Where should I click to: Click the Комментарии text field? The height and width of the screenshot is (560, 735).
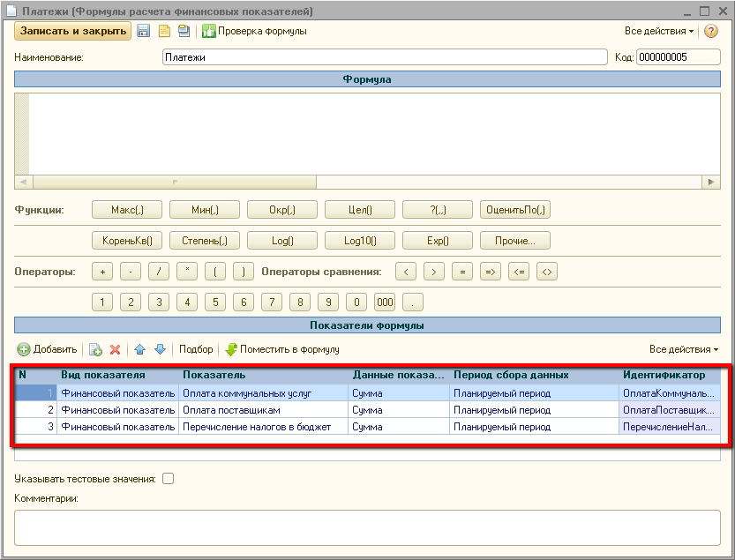tap(367, 527)
